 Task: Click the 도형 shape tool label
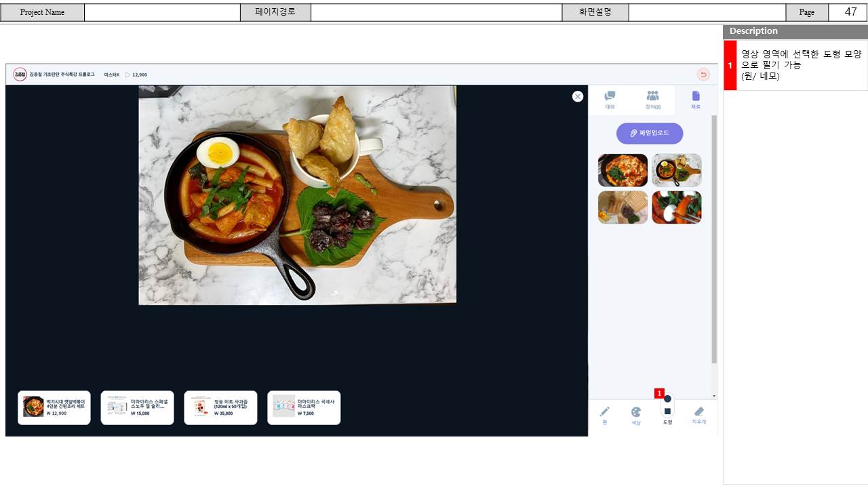click(x=667, y=422)
